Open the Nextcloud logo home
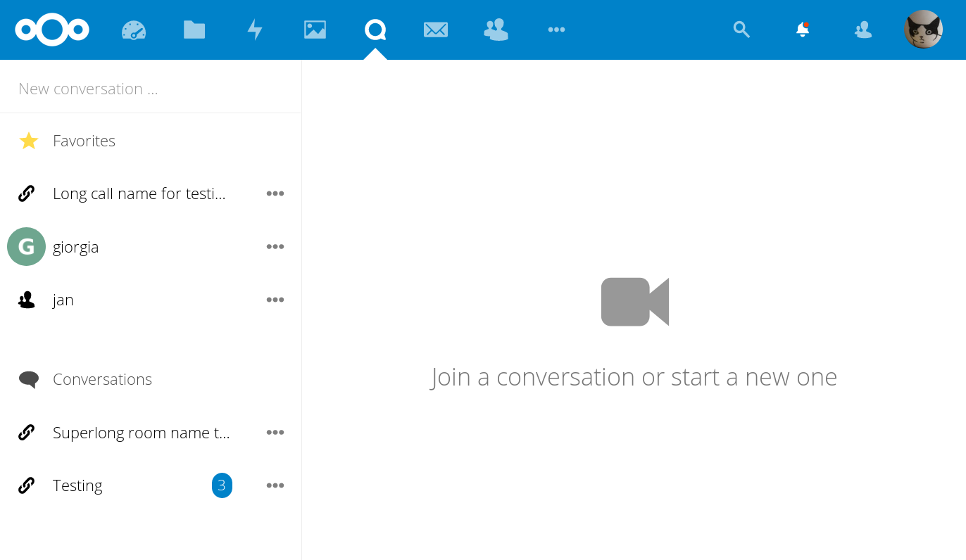The image size is (966, 560). point(52,30)
